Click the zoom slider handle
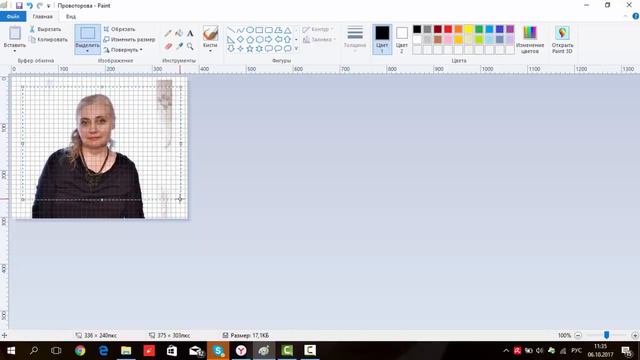The width and height of the screenshot is (640, 360). coord(607,335)
